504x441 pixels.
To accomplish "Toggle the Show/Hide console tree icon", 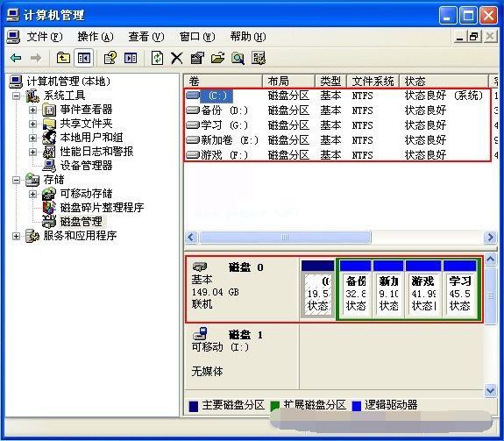I will [83, 58].
